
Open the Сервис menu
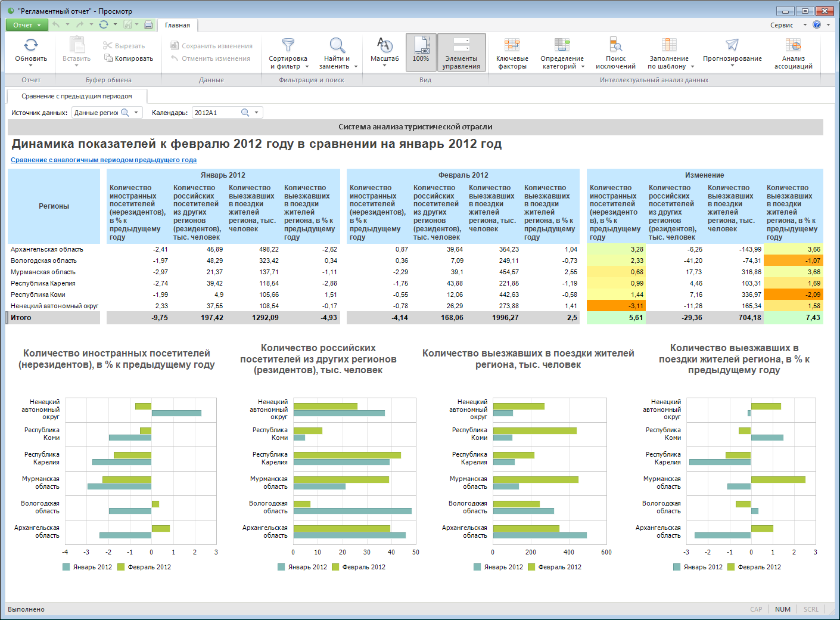(782, 25)
